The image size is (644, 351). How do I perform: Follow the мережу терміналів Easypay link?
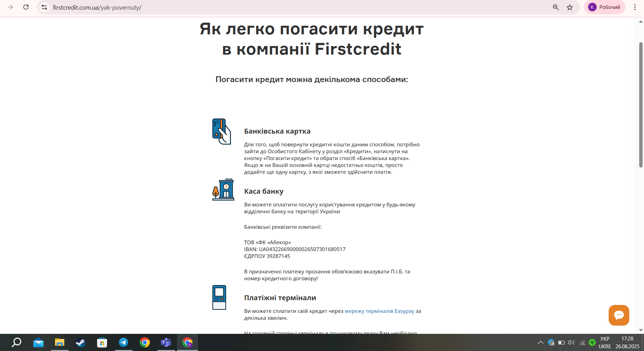pyautogui.click(x=379, y=311)
